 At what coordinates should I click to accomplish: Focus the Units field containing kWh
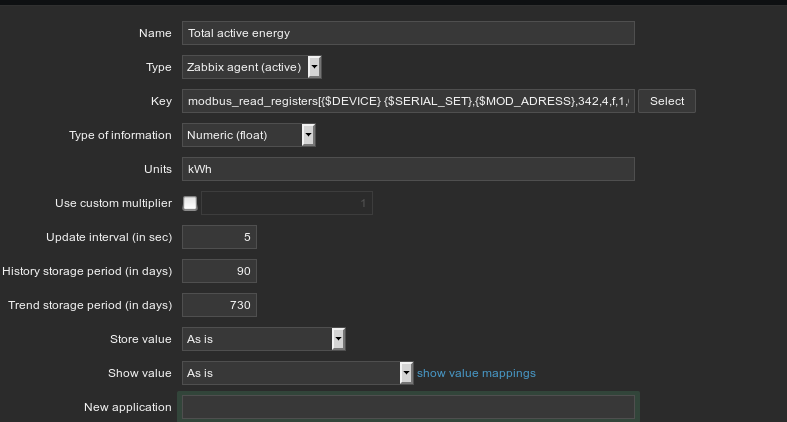click(x=408, y=169)
